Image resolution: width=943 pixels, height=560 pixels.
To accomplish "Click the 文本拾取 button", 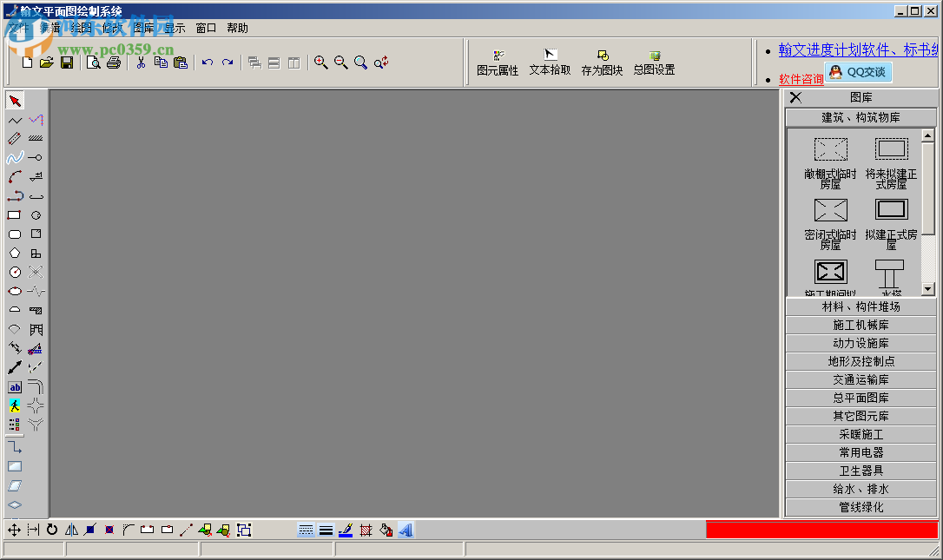I will click(550, 63).
